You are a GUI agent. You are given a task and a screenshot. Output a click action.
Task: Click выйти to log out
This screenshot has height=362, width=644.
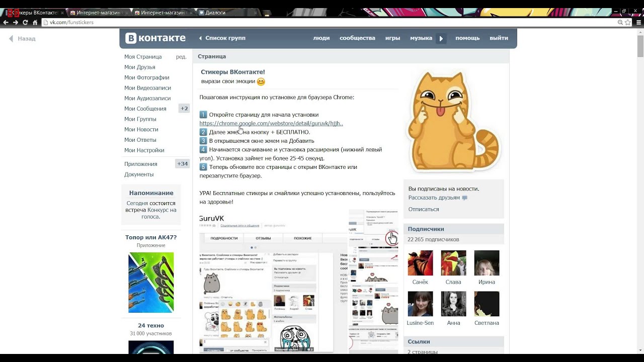499,38
